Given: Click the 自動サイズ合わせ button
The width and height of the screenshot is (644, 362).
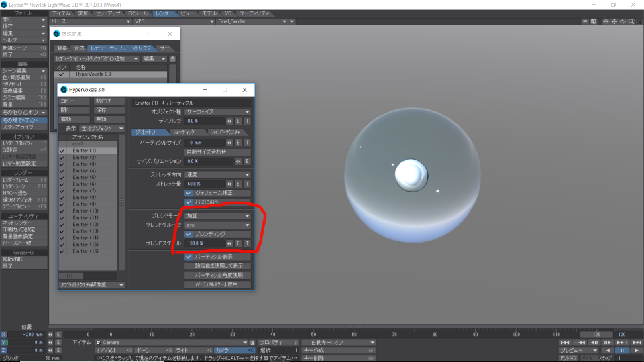Looking at the screenshot, I should point(217,152).
